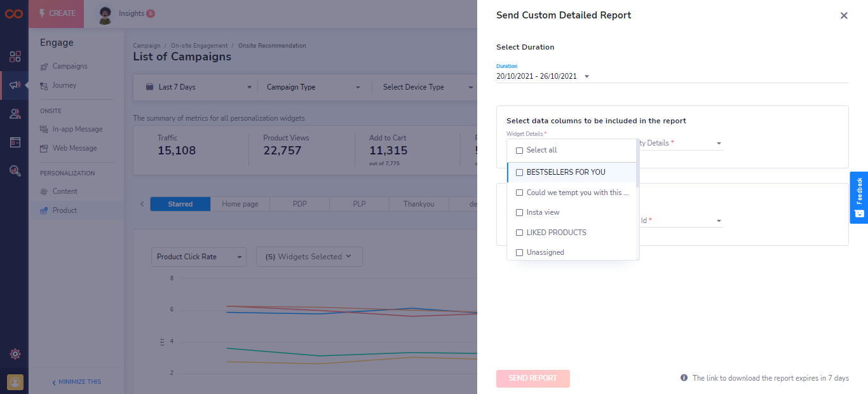Click the user profile avatar bottom-left
This screenshot has height=394, width=868.
(15, 382)
